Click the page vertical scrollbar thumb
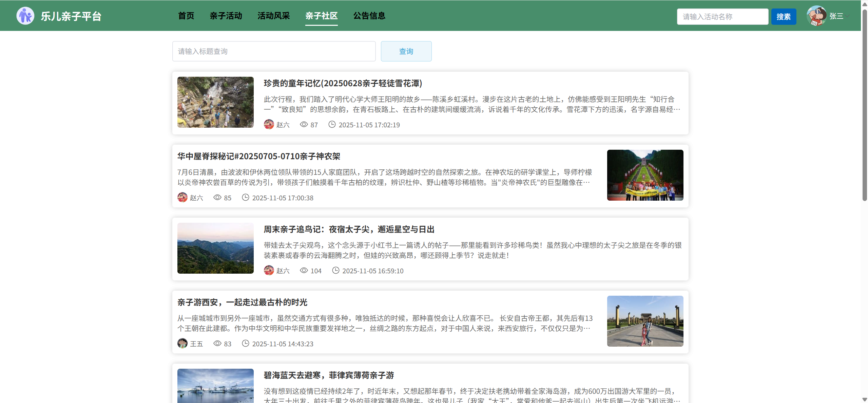 pos(865,105)
